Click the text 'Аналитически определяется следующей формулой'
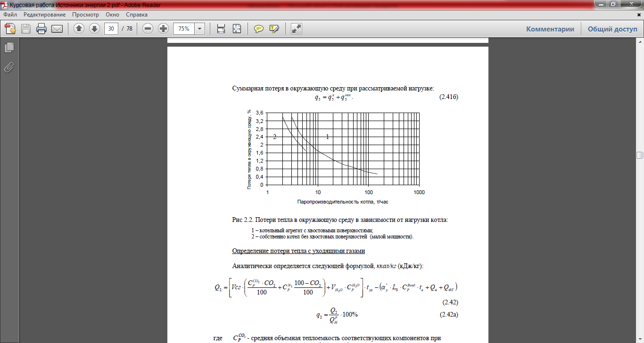 coord(303,266)
